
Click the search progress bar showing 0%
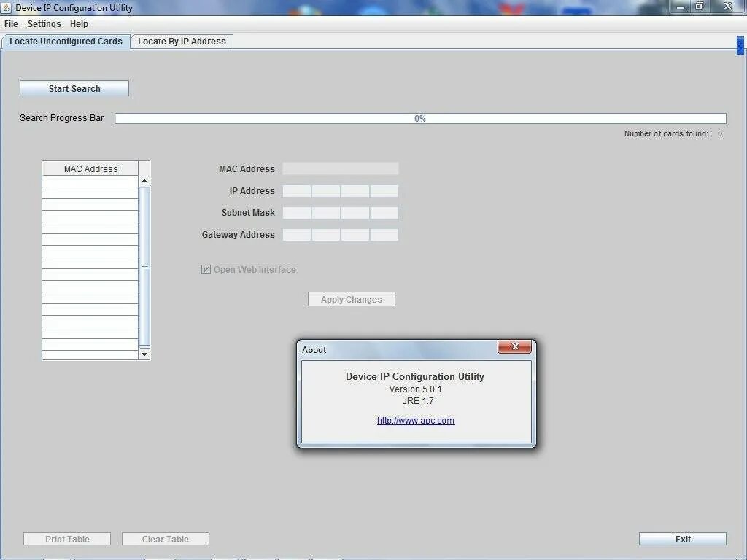point(420,119)
